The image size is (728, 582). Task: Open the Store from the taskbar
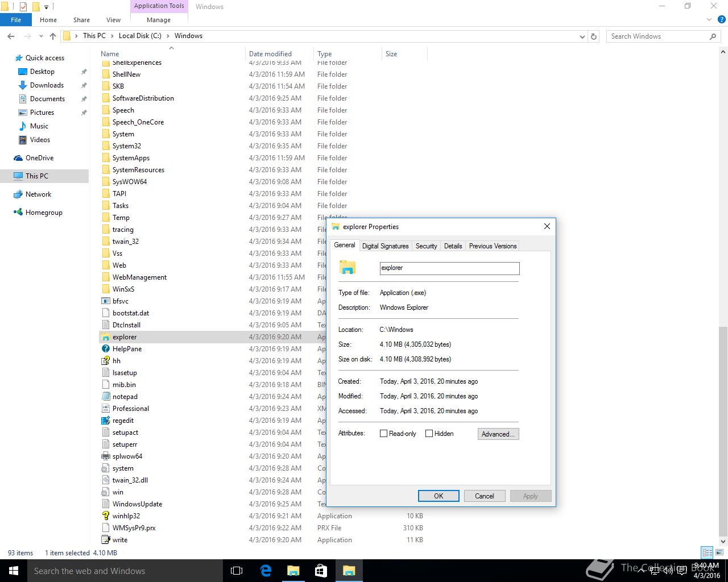click(321, 571)
